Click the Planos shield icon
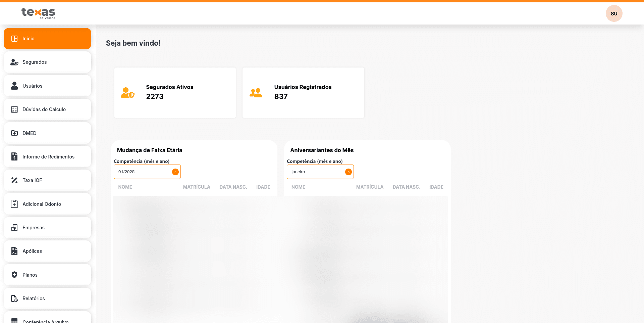This screenshot has height=323, width=644. tap(14, 275)
